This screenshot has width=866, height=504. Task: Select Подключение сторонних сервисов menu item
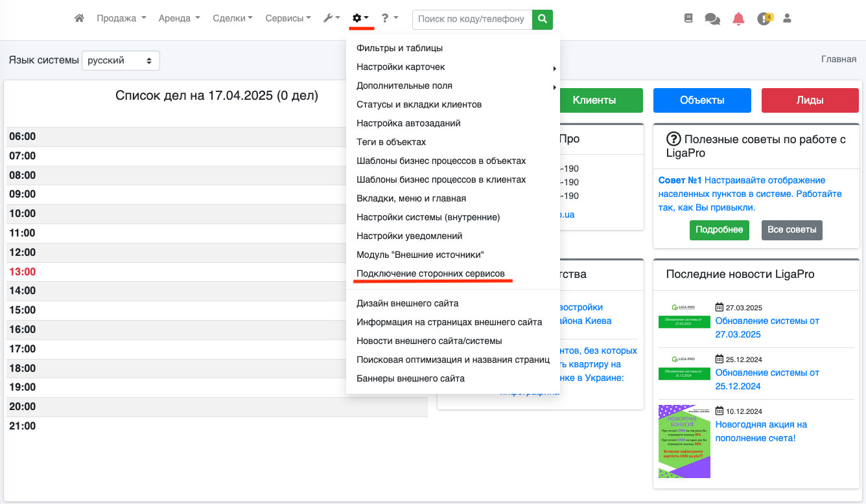tap(430, 273)
